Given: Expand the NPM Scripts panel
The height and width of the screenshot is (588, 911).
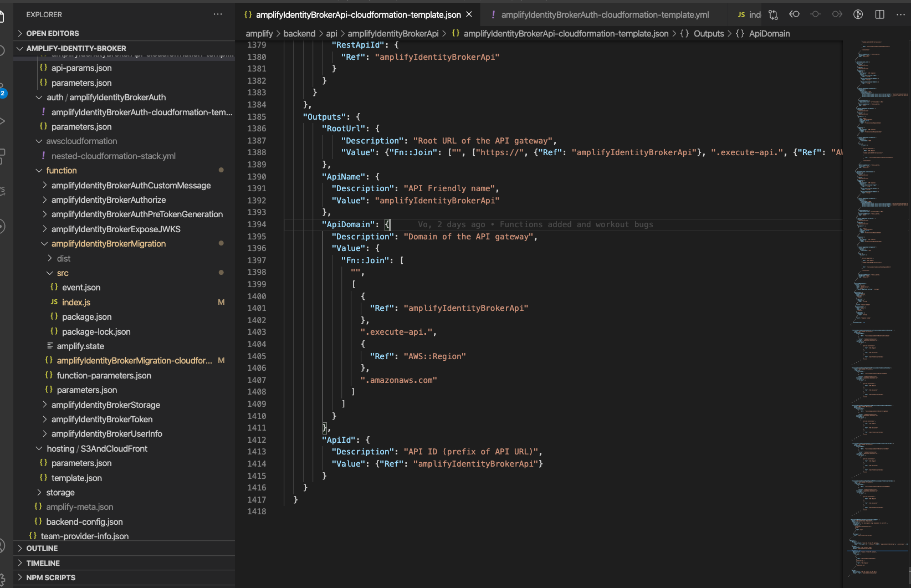Looking at the screenshot, I should click(124, 577).
